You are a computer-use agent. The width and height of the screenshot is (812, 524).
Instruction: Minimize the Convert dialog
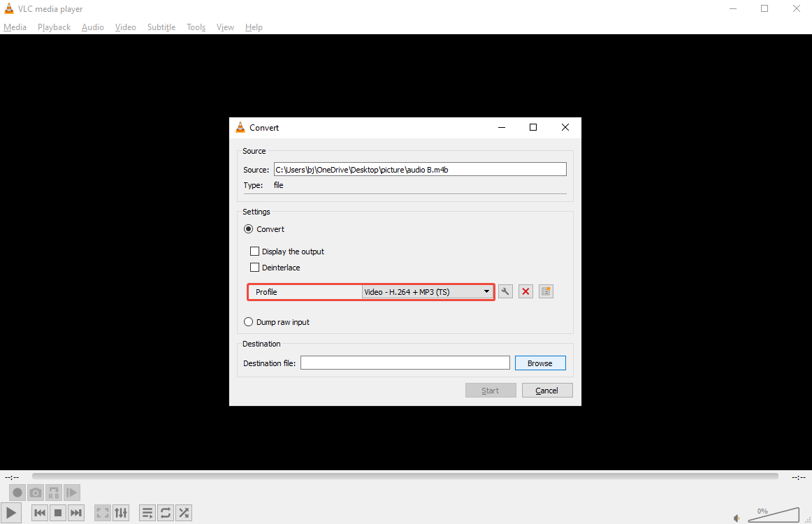[x=501, y=127]
